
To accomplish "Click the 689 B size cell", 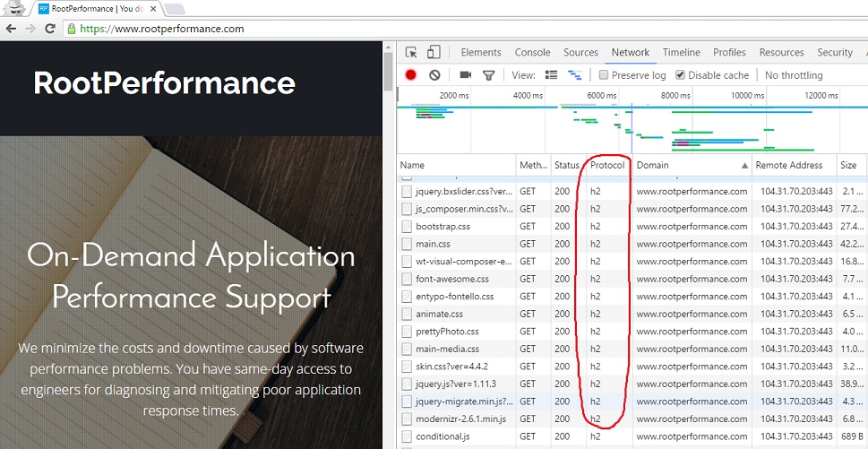I will click(x=853, y=436).
